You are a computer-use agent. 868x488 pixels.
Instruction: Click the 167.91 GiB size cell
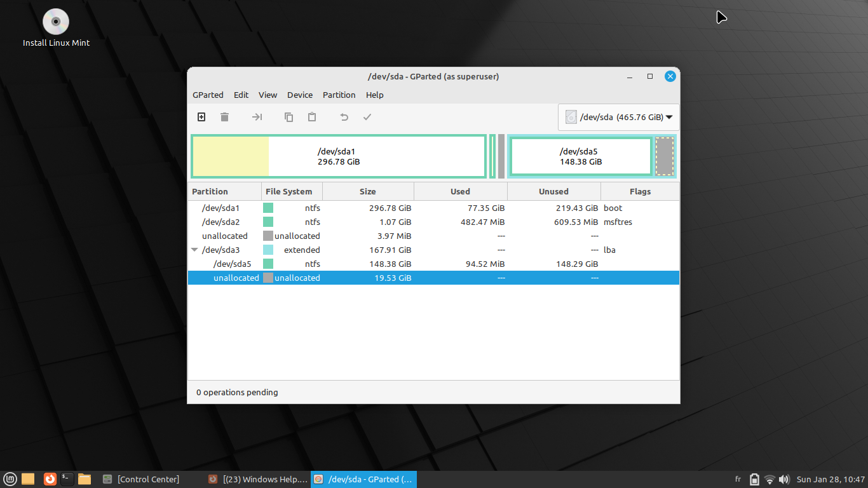390,250
